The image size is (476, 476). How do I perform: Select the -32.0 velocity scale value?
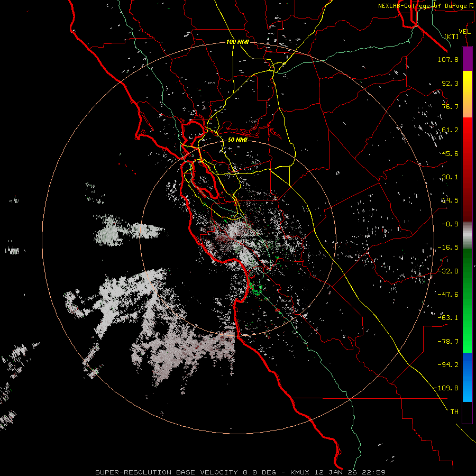(x=448, y=271)
